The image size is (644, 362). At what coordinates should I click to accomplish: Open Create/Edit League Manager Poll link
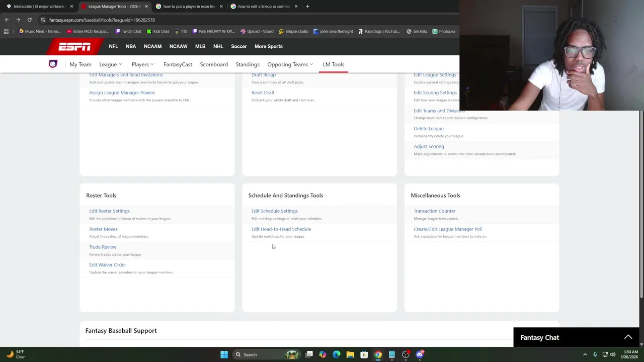point(448,229)
